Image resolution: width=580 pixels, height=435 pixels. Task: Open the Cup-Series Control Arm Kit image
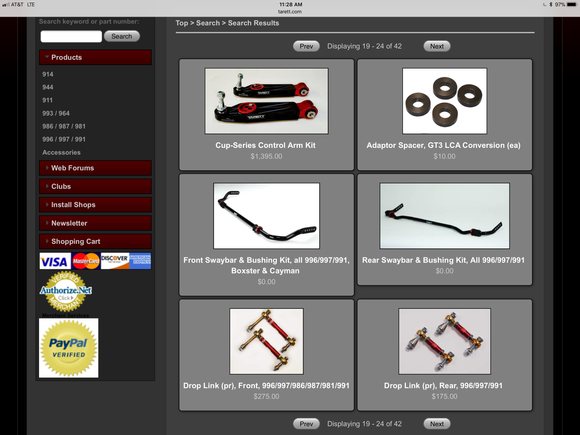(x=266, y=101)
